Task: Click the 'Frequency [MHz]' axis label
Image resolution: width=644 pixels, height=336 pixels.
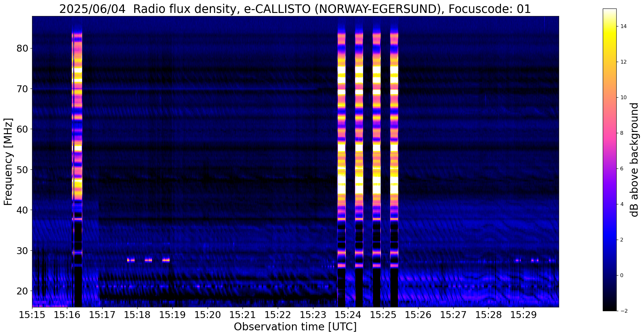Action: click(8, 162)
